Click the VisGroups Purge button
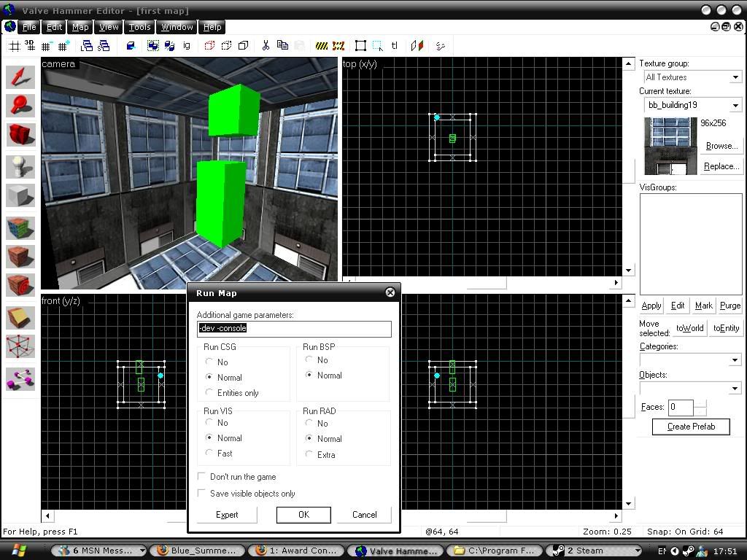Image resolution: width=747 pixels, height=560 pixels. pyautogui.click(x=729, y=306)
